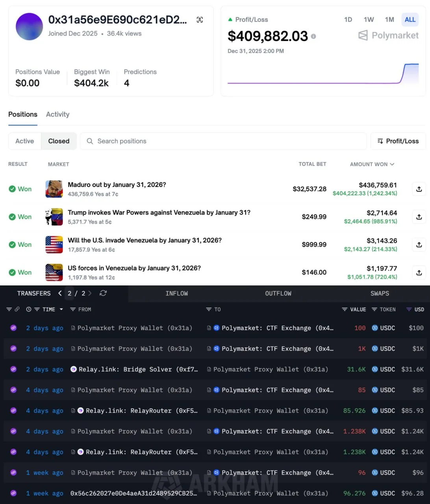Click the clock icon next to the TIME column
The width and height of the screenshot is (430, 504).
coord(28,309)
